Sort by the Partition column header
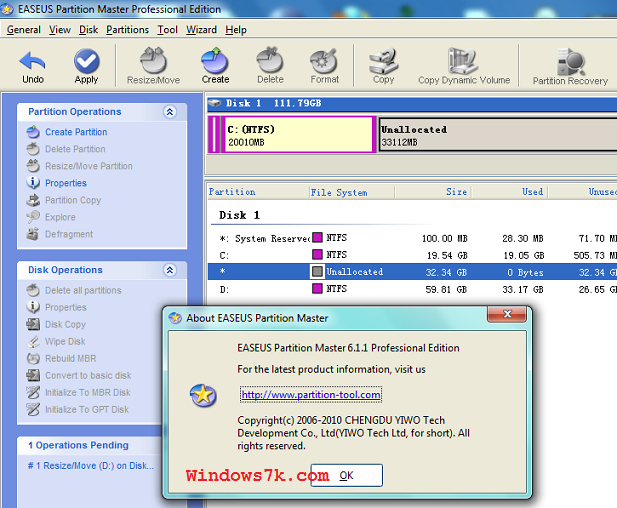The height and width of the screenshot is (508, 617). (x=258, y=192)
